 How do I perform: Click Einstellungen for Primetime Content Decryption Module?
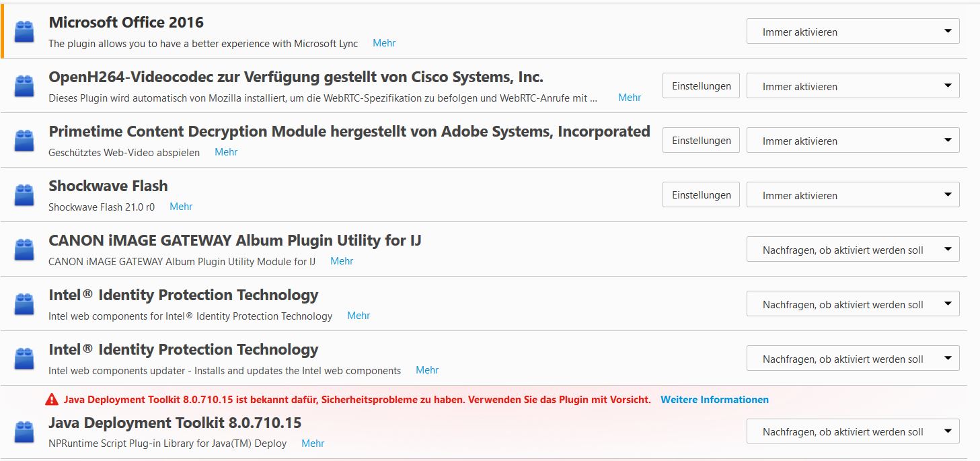[701, 141]
